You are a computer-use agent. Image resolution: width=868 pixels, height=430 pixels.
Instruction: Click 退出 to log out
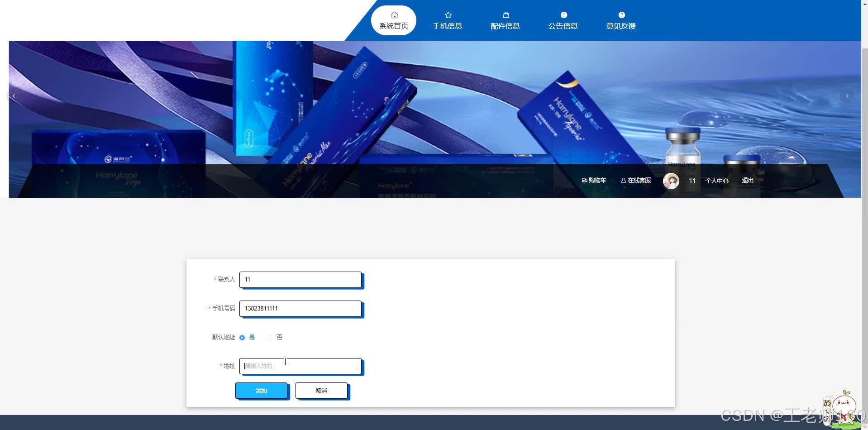[x=748, y=180]
